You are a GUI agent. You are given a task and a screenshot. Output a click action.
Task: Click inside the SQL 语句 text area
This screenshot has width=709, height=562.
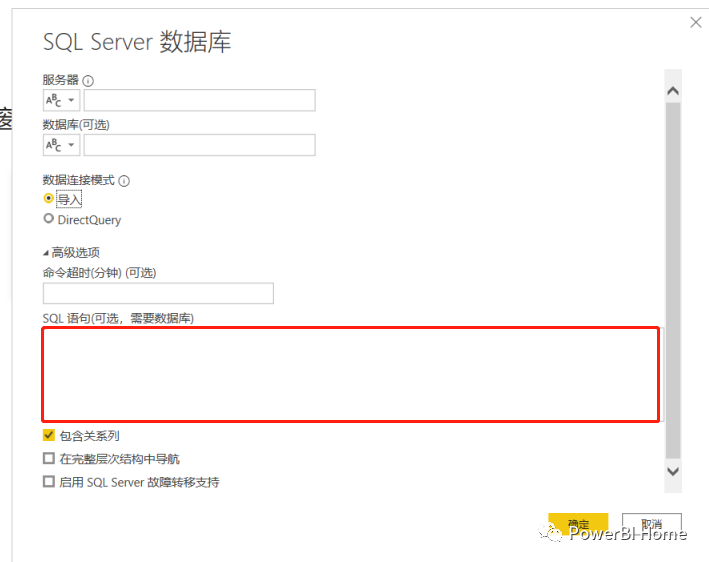point(350,374)
